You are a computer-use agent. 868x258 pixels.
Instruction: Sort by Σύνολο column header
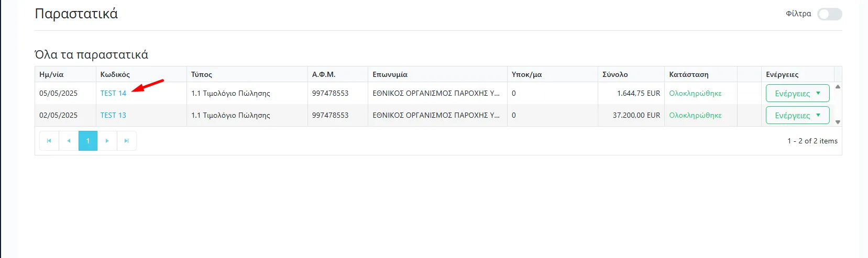click(x=615, y=74)
